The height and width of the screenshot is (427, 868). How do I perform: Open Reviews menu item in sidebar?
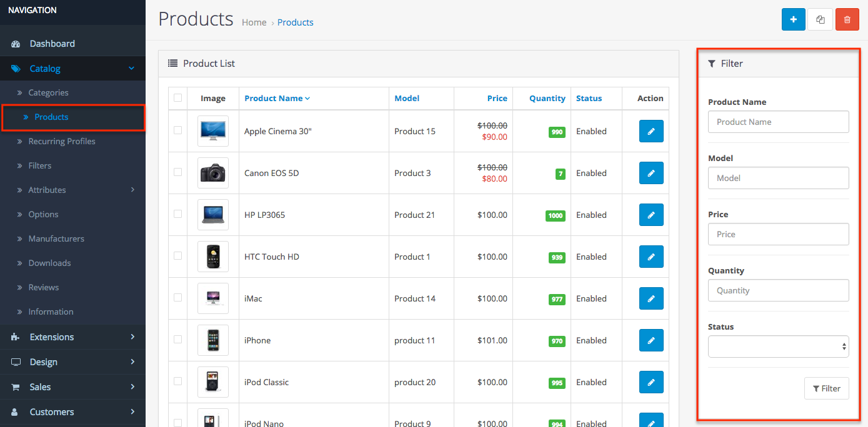[44, 287]
